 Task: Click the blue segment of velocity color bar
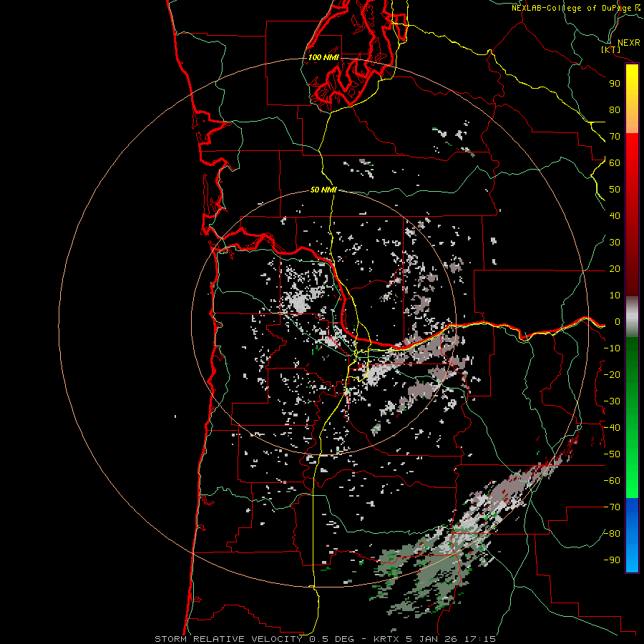pos(632,535)
